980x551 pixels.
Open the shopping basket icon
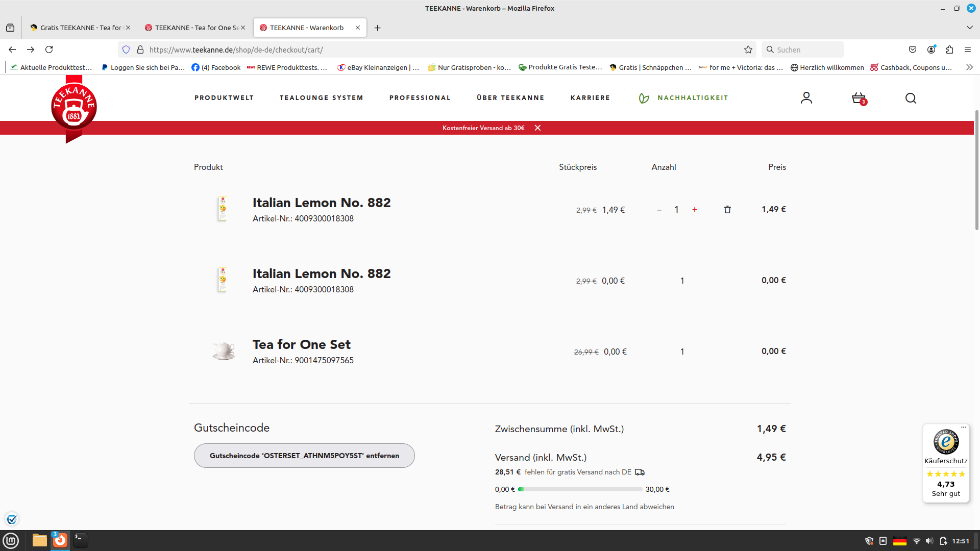[859, 98]
